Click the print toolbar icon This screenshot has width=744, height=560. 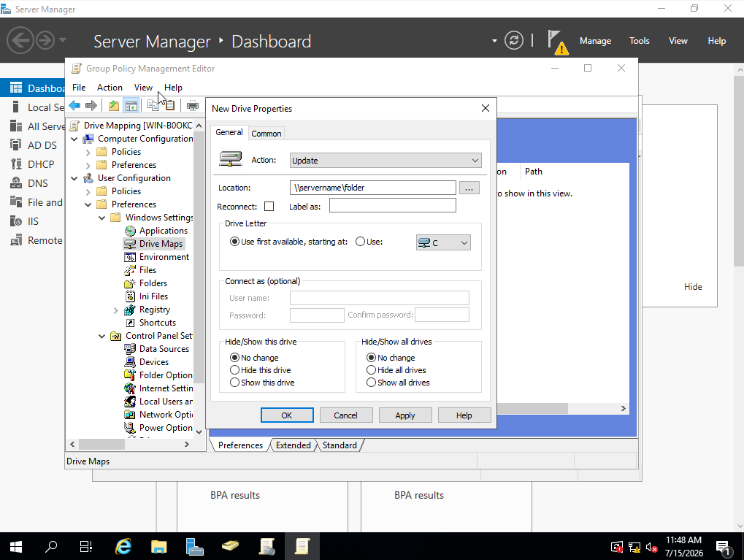point(192,105)
